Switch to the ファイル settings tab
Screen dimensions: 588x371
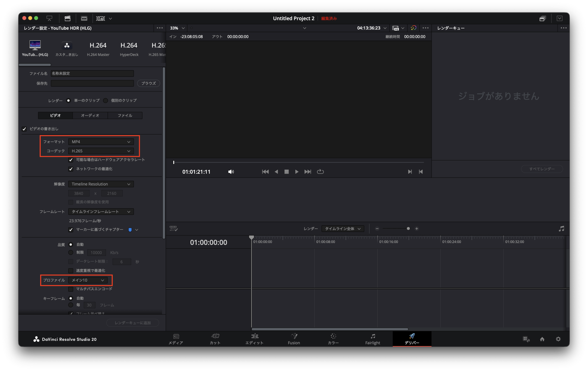coord(125,115)
